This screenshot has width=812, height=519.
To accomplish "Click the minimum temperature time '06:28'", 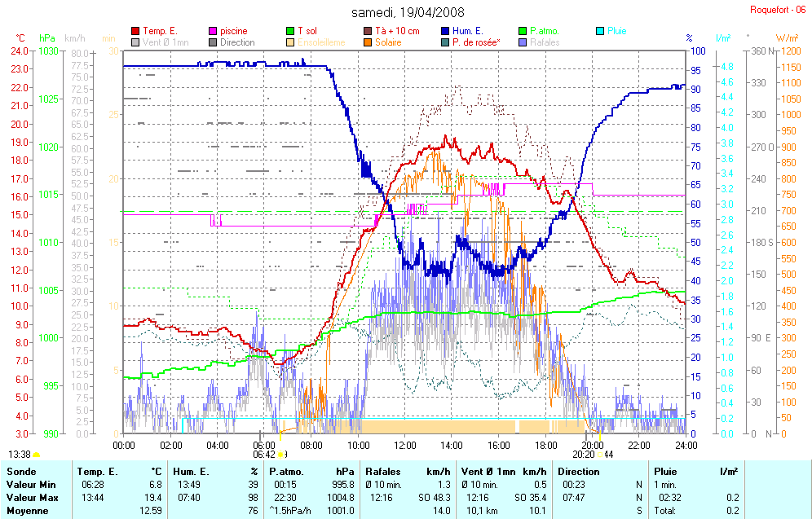I will (93, 485).
